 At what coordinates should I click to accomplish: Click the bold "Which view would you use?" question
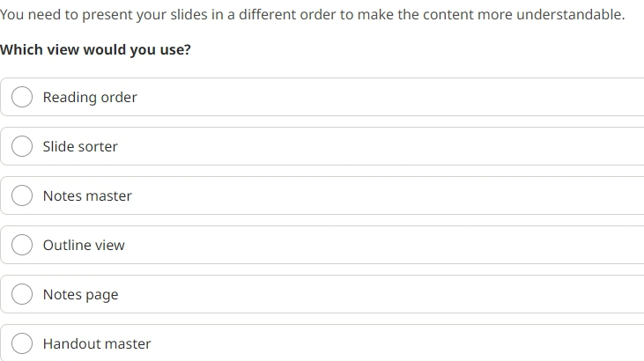click(95, 49)
